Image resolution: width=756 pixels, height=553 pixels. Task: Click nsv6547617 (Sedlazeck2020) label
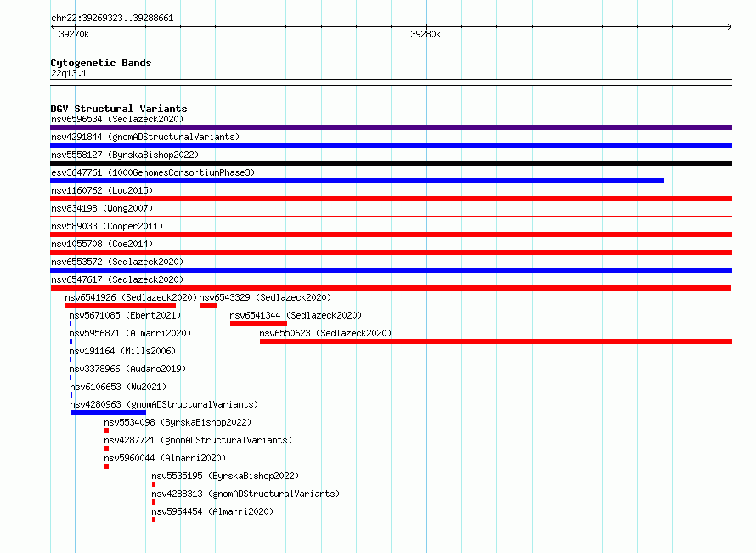click(117, 279)
